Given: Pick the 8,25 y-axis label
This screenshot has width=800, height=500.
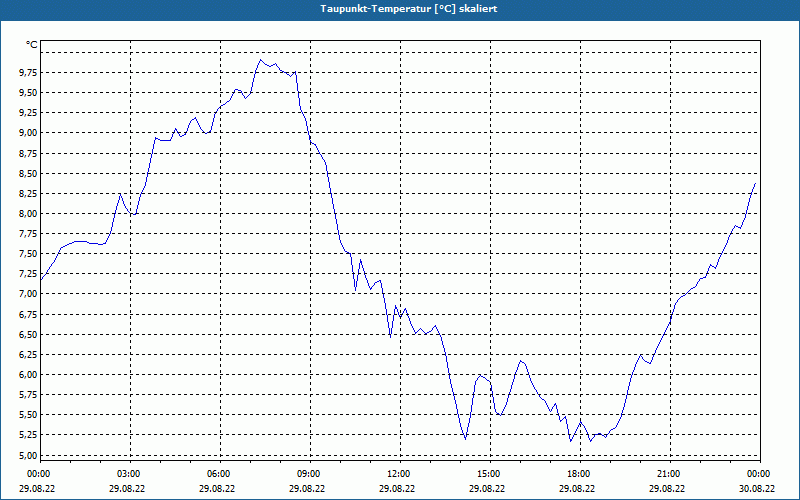Looking at the screenshot, I should point(28,194).
